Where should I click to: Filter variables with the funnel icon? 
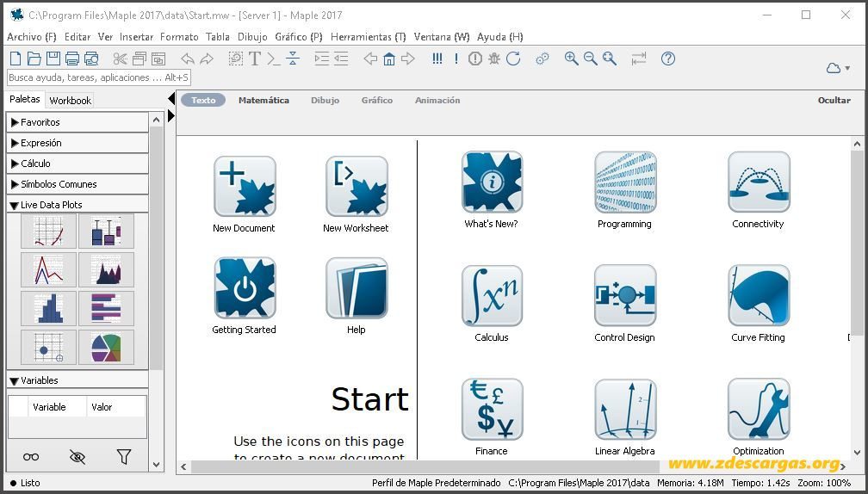pos(124,456)
